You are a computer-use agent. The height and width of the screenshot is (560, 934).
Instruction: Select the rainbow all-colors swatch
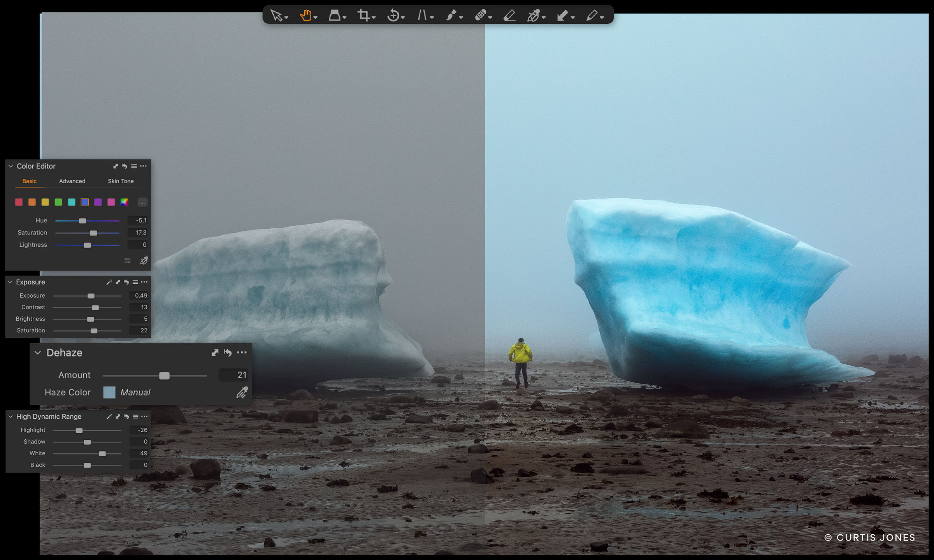[x=125, y=202]
